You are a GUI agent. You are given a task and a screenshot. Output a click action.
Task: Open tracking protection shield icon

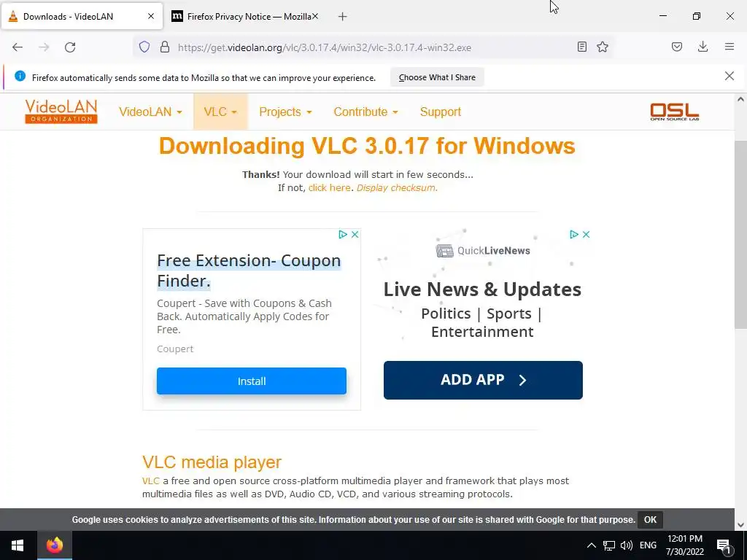tap(144, 47)
